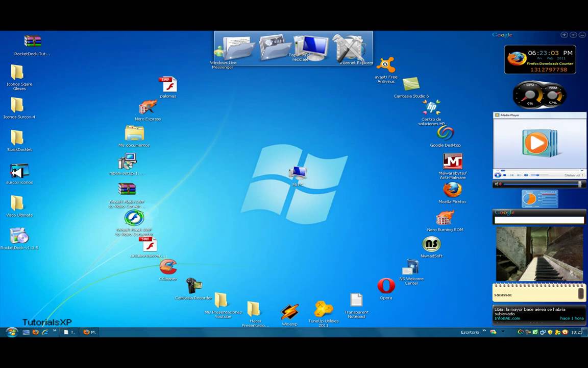Open RocketDock-Tut... archive icon
The image size is (588, 368).
pos(33,41)
